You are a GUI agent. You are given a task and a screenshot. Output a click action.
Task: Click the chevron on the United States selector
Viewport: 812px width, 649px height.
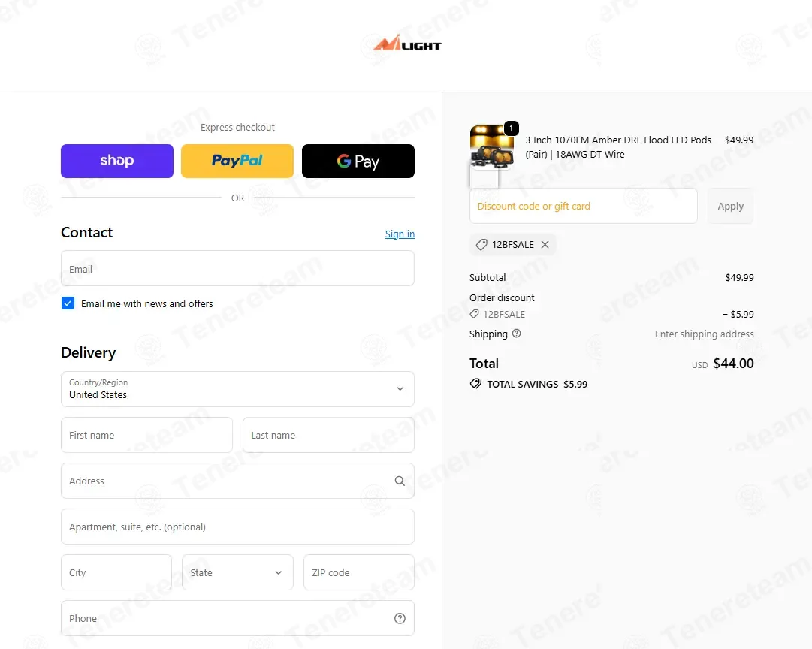(x=400, y=388)
